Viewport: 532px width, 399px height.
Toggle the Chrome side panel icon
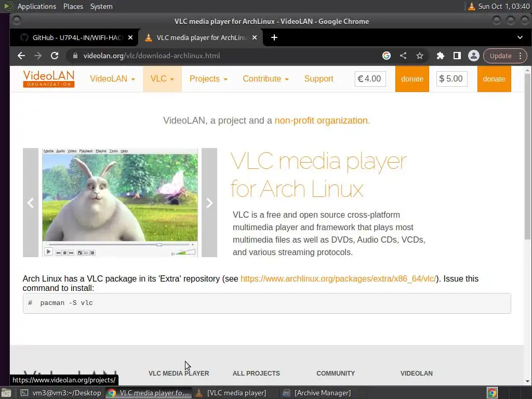(x=457, y=56)
